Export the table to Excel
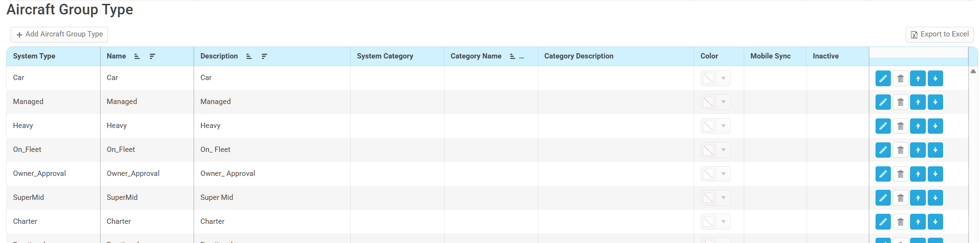Screen dimensions: 980x243 click(x=939, y=35)
